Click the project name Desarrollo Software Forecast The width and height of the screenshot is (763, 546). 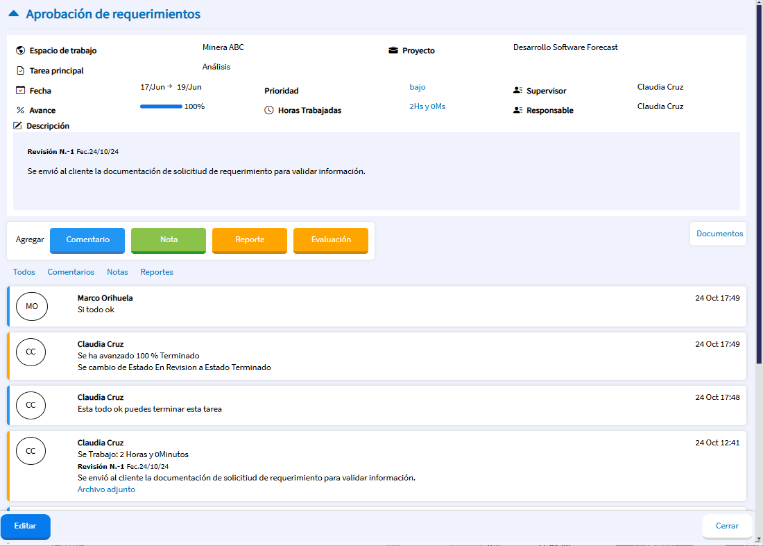(x=565, y=47)
